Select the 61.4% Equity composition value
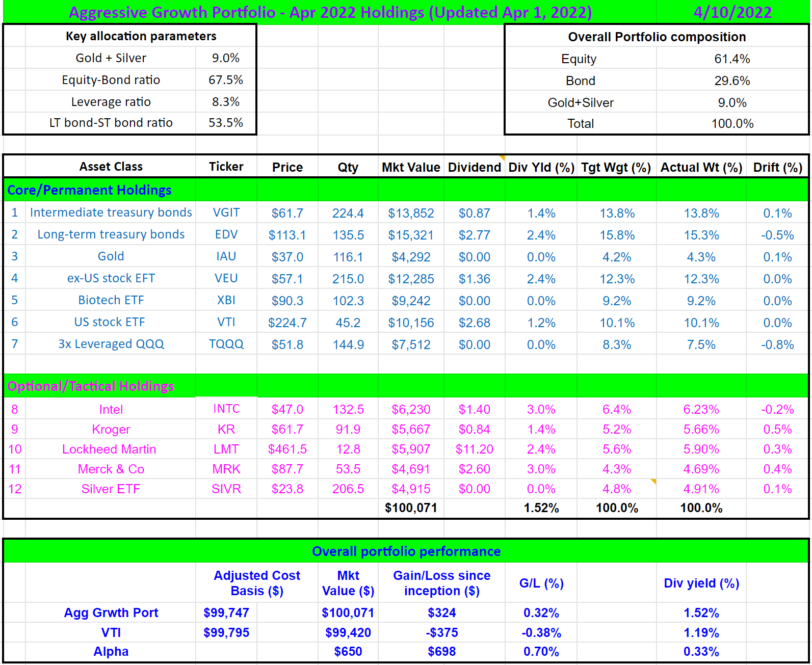Image resolution: width=812 pixels, height=665 pixels. click(x=732, y=59)
